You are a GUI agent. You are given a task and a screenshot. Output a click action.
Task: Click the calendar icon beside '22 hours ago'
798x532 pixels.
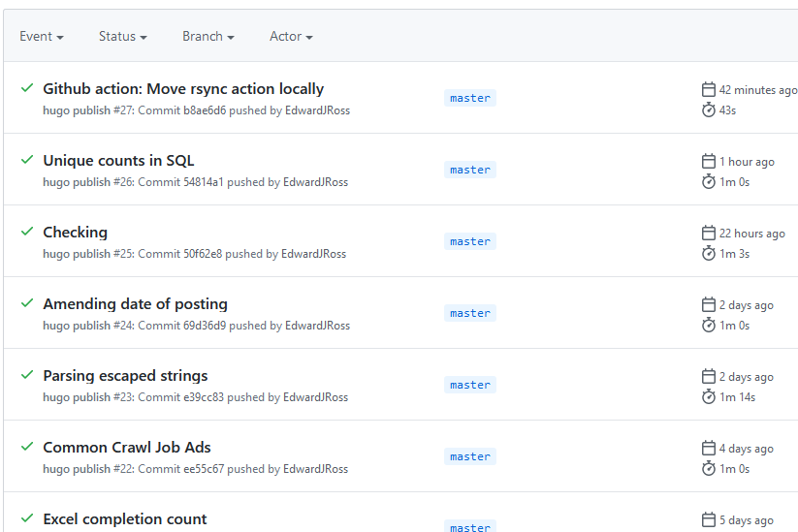click(x=708, y=233)
